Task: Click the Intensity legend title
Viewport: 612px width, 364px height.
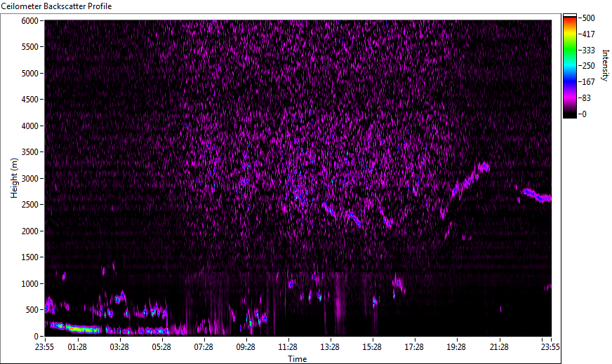Action: pyautogui.click(x=605, y=65)
